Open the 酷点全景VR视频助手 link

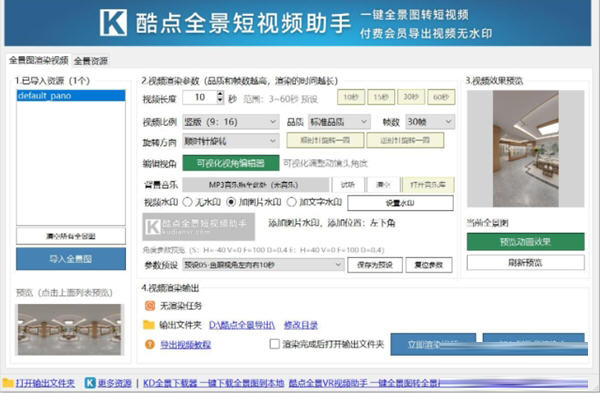click(364, 383)
